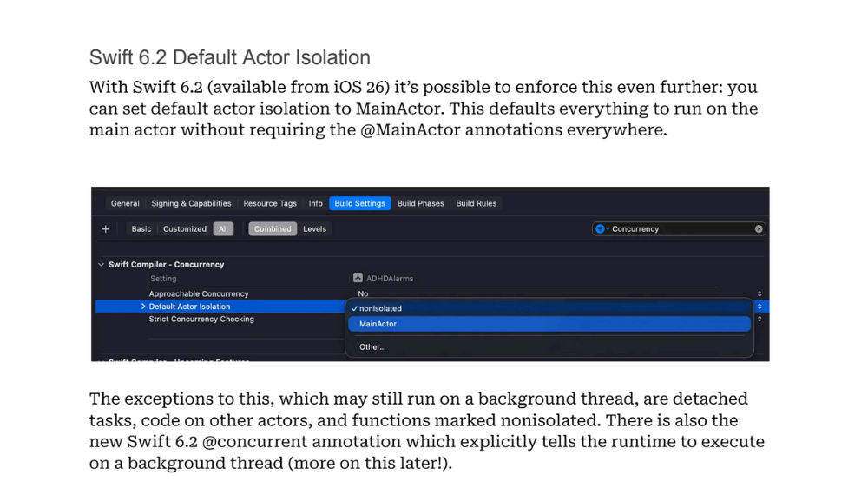Screen dimensions: 868x488
Task: Toggle the Basic settings filter
Action: [141, 229]
